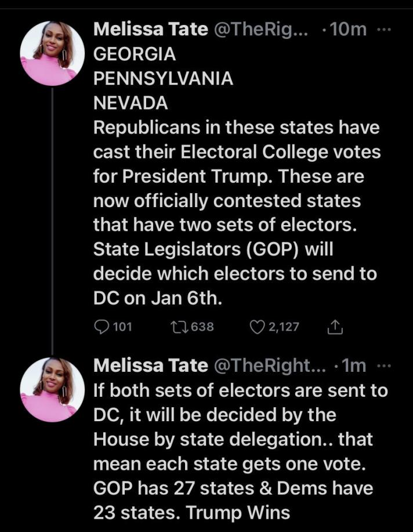Click the GEORGIA line of first tweet
413x532 pixels.
coord(135,54)
